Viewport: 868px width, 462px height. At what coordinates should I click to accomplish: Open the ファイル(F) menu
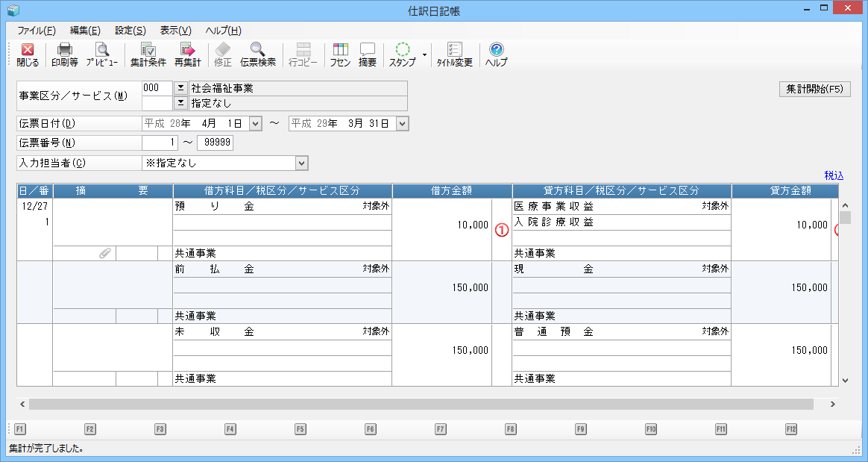37,31
